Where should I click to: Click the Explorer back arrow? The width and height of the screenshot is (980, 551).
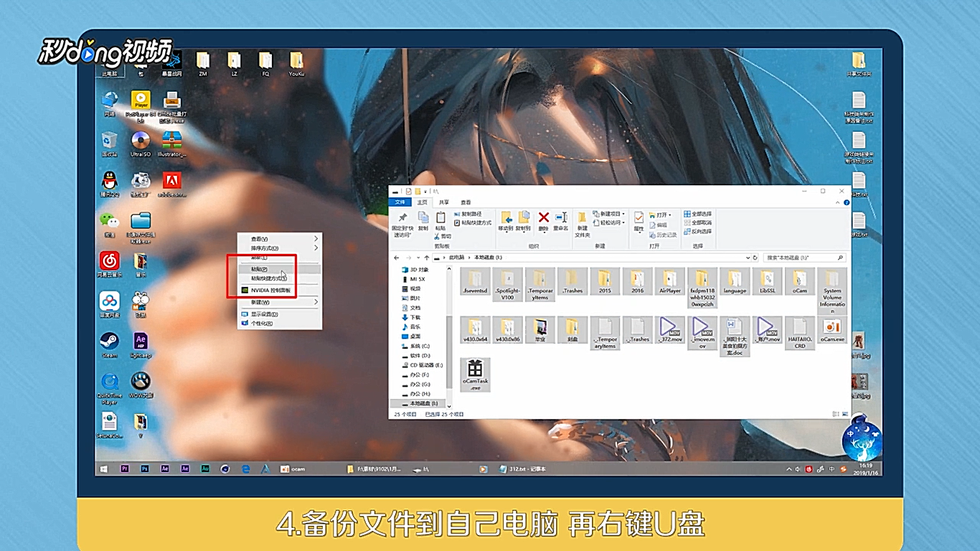coord(397,257)
